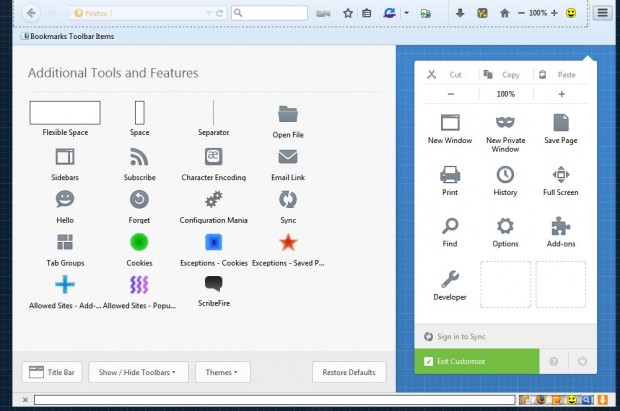Select the Exceptions - Saved Passwords star icon
The height and width of the screenshot is (411, 620).
288,242
